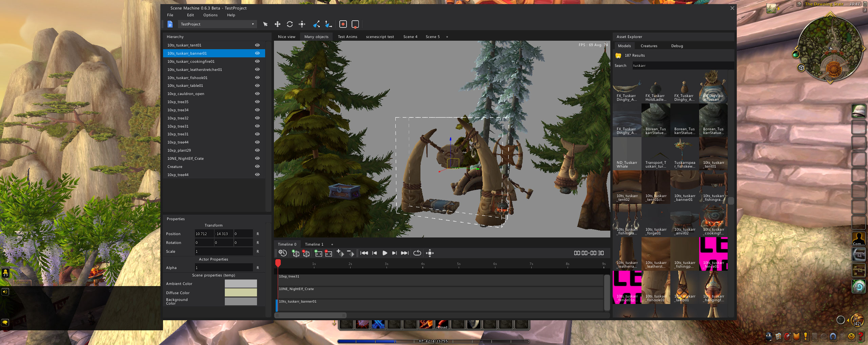
Task: Activate the Rotate tool in toolbar
Action: 290,24
